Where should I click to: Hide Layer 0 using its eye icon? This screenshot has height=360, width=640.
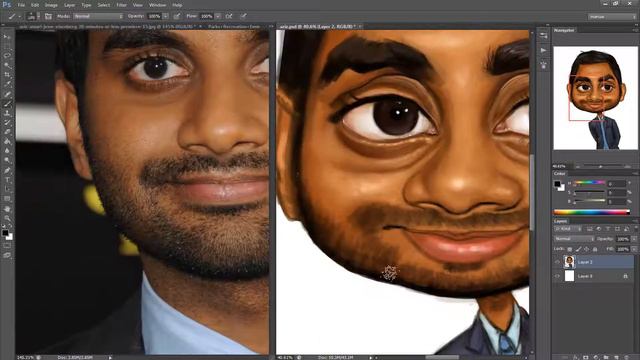click(x=558, y=276)
